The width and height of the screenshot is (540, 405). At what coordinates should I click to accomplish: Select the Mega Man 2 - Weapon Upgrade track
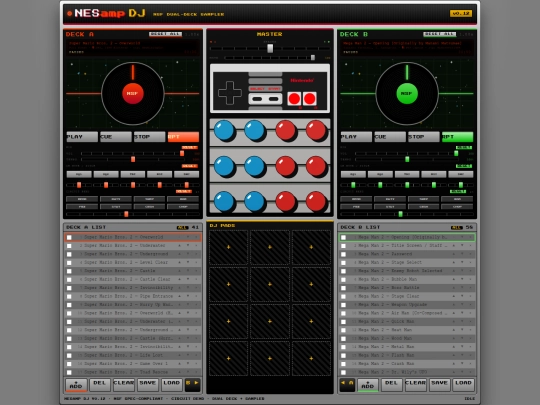[x=407, y=305]
